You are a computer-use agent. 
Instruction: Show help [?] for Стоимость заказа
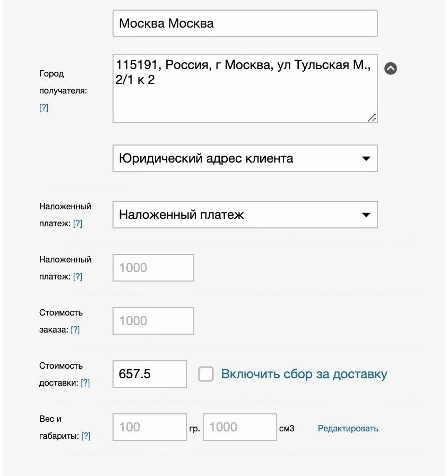pos(75,330)
